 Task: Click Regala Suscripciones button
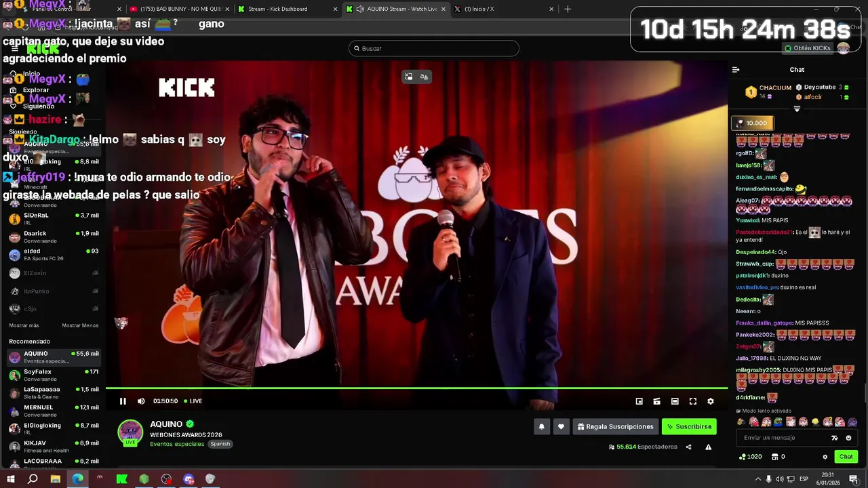click(616, 426)
